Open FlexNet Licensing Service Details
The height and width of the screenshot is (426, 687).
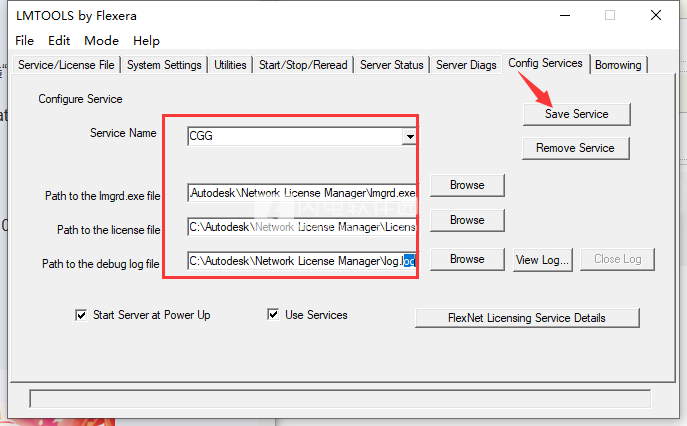[527, 318]
